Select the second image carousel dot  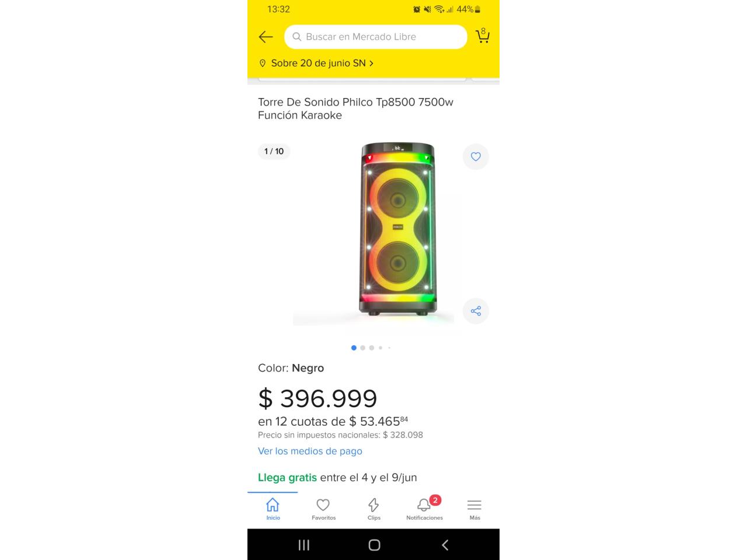tap(362, 348)
